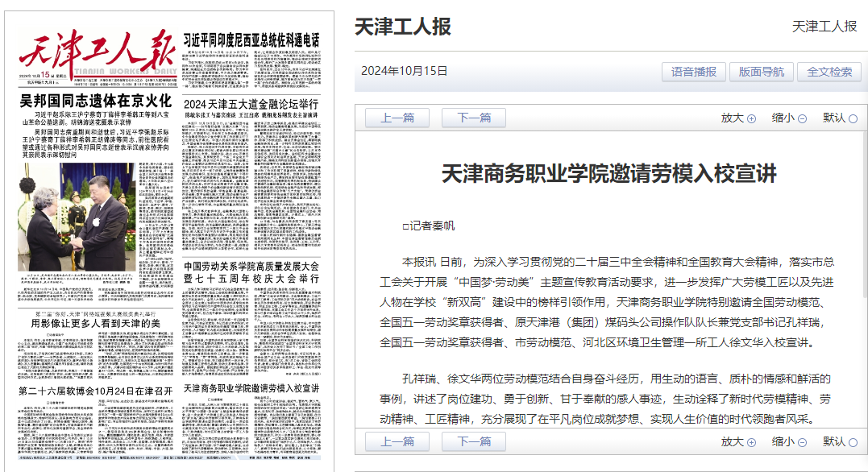Click the 缩小 zoom-out minus icon above the article
Viewport: 868px width, 472px height.
(x=802, y=118)
